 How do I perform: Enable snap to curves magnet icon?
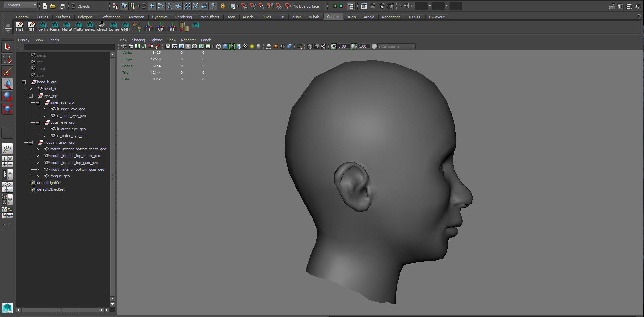[253, 6]
